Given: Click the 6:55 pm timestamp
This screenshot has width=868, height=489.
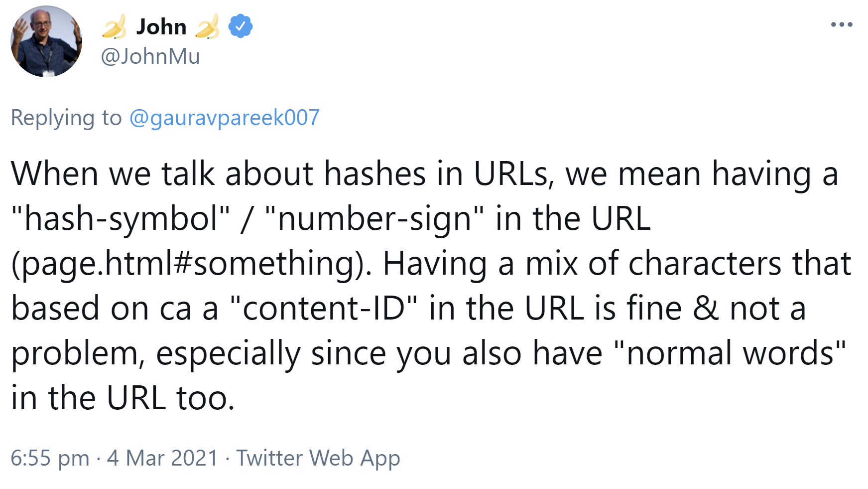Looking at the screenshot, I should (x=50, y=458).
